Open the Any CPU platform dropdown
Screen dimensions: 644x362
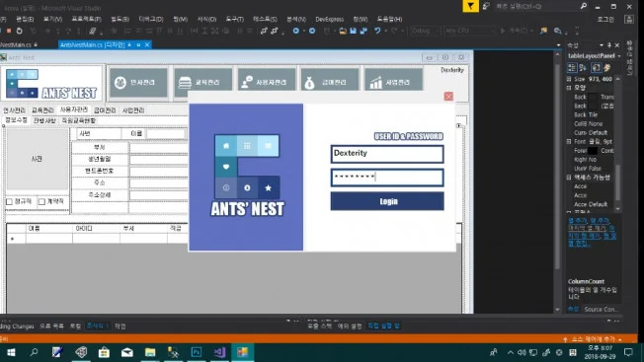tap(469, 31)
